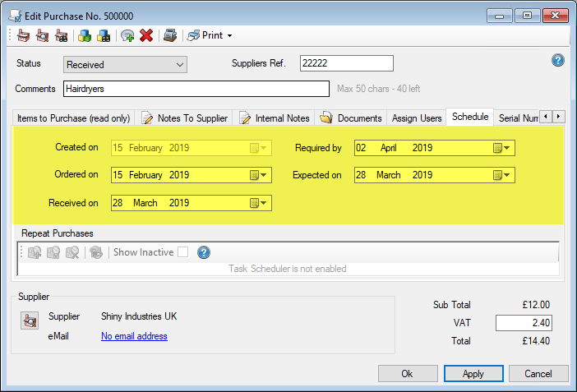The image size is (577, 392).
Task: Click the No email address link
Action: pos(134,336)
